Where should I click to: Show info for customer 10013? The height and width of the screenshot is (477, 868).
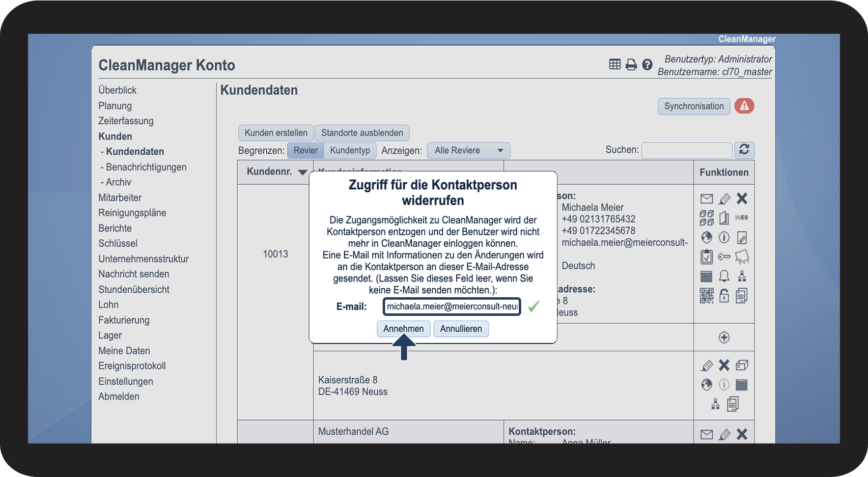[724, 237]
